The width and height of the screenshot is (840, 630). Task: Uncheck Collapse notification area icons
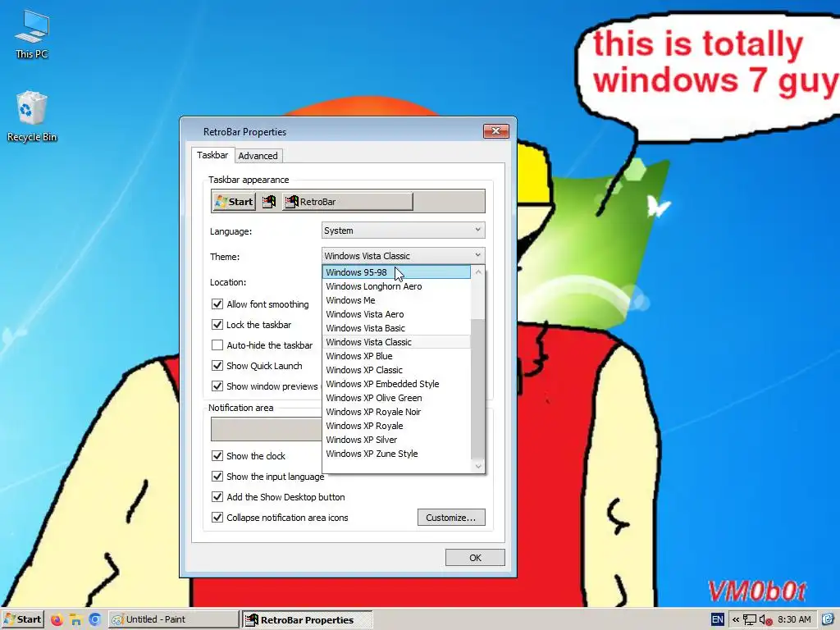pos(217,518)
